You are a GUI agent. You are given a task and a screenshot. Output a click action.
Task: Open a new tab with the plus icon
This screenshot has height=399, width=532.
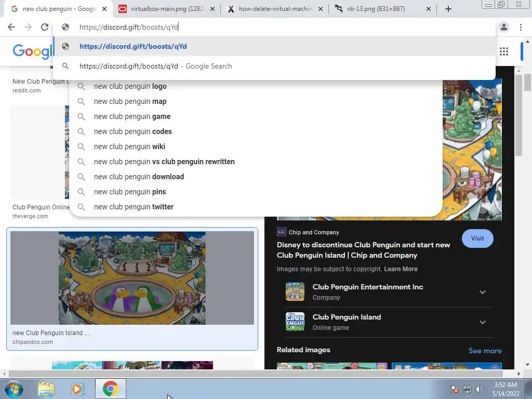[448, 9]
